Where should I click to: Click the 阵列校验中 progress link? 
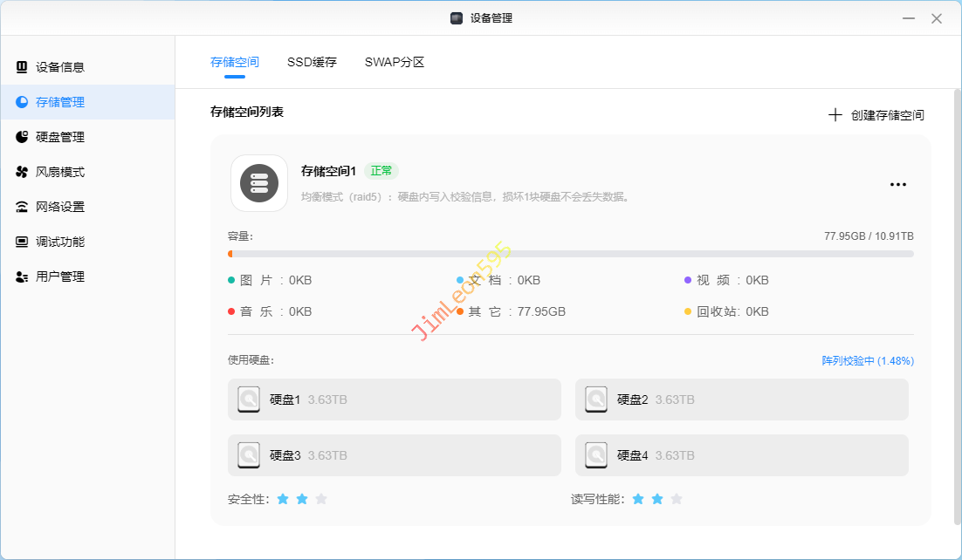click(867, 360)
